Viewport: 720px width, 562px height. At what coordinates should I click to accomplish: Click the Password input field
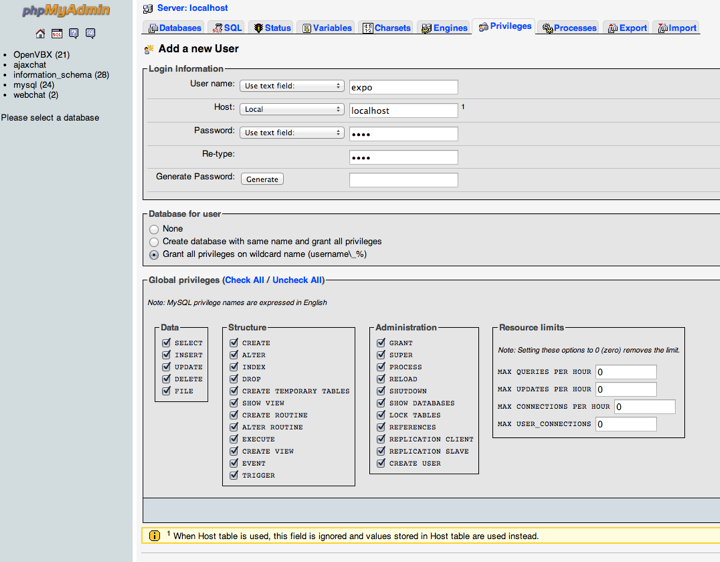point(404,134)
